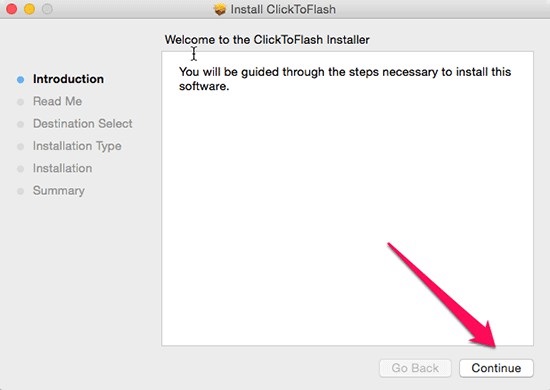Click the Read Me step bullet
Viewport: 550px width, 390px height.
tap(20, 102)
